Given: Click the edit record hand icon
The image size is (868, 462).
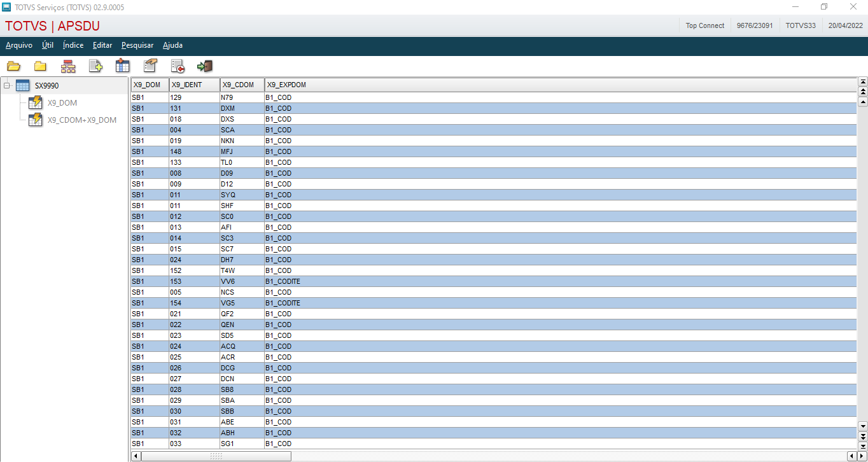Looking at the screenshot, I should (x=150, y=66).
